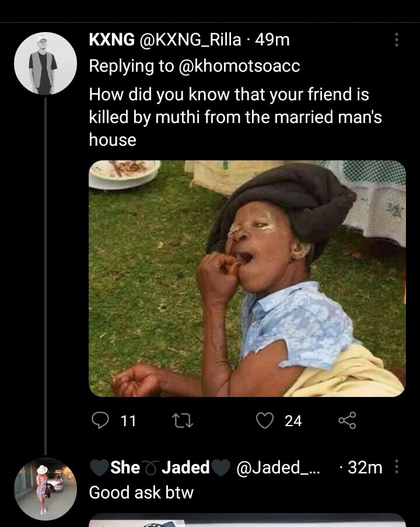The height and width of the screenshot is (527, 420).
Task: Open the share icon on KXNG's tweet
Action: [347, 420]
